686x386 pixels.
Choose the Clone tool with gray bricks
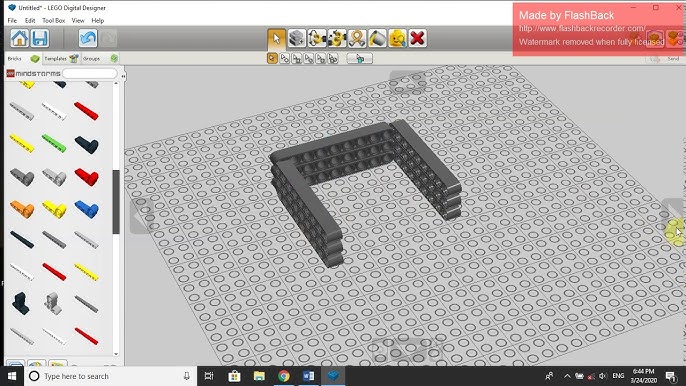[297, 39]
